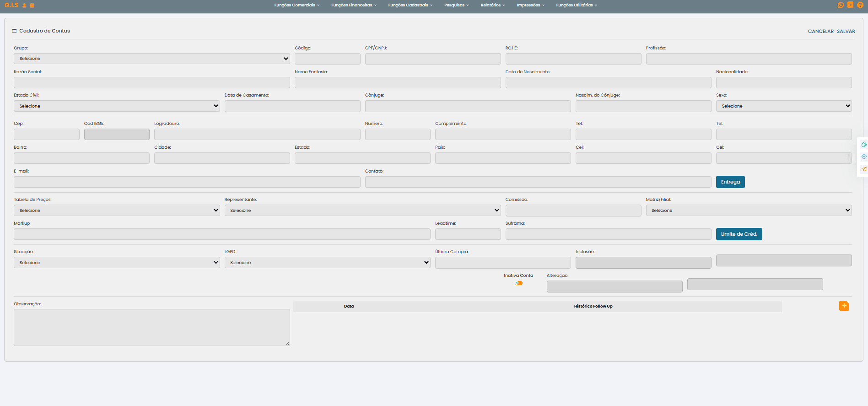The height and width of the screenshot is (406, 868).
Task: Click the help question mark icon
Action: click(x=860, y=5)
